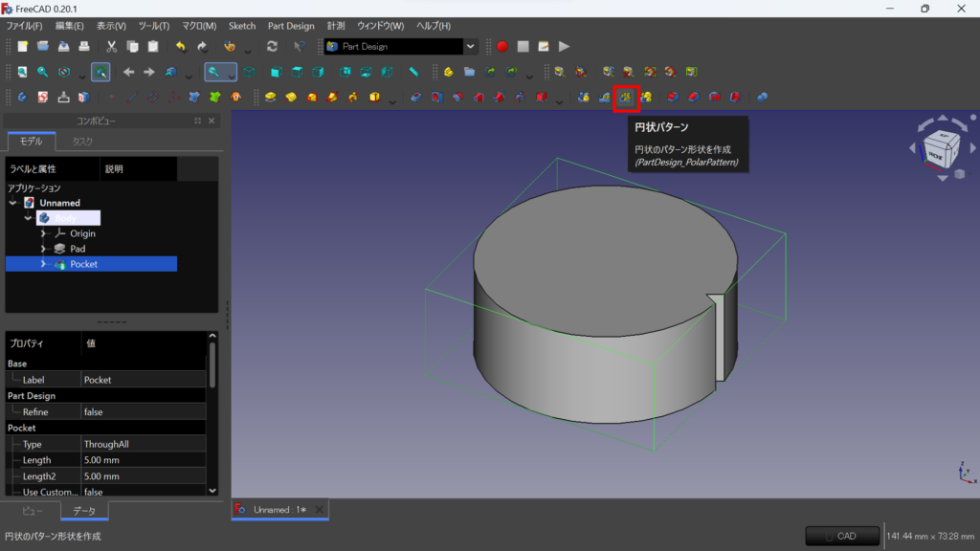Click the Print icon

click(84, 46)
